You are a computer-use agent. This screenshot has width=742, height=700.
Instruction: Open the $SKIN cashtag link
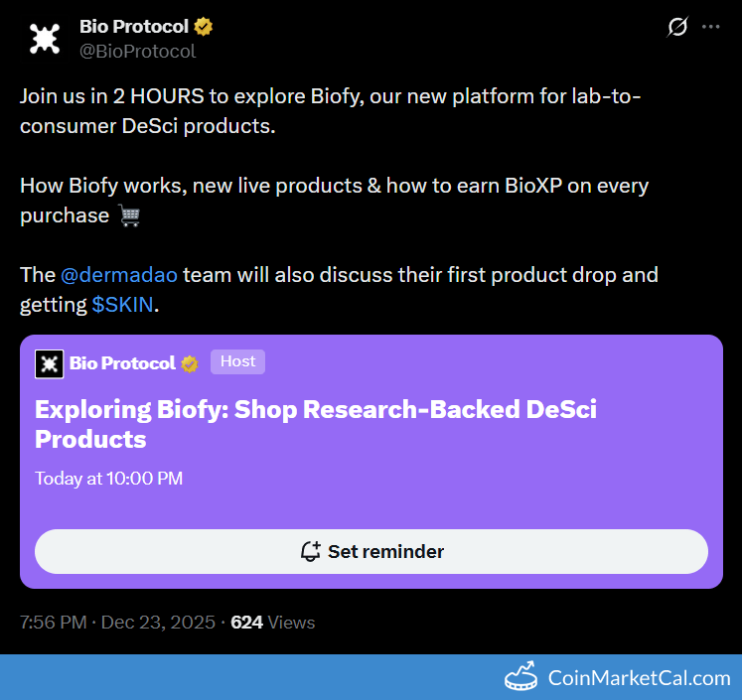click(123, 305)
